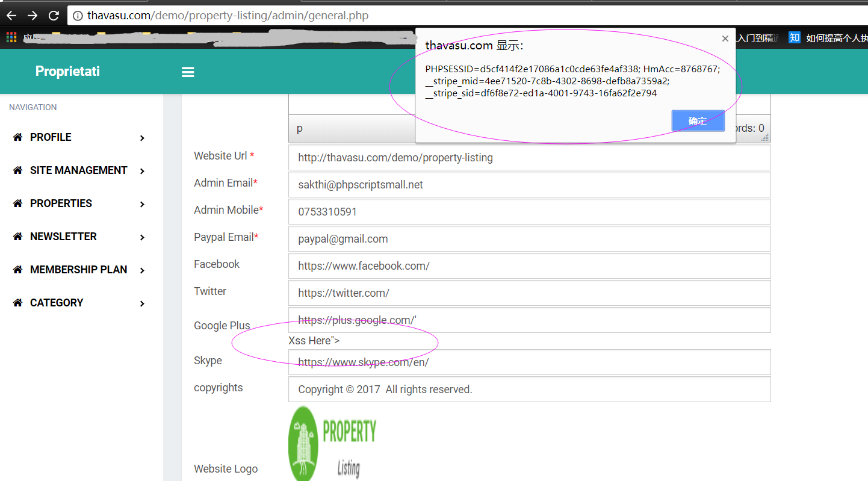Image resolution: width=868 pixels, height=481 pixels.
Task: Click the Admin Mobile input field
Action: point(530,212)
